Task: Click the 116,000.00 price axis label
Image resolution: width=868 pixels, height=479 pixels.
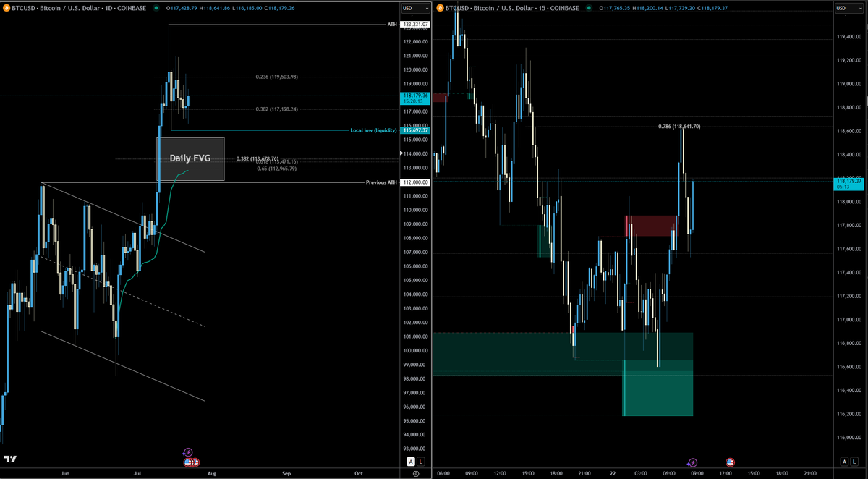Action: pos(849,438)
